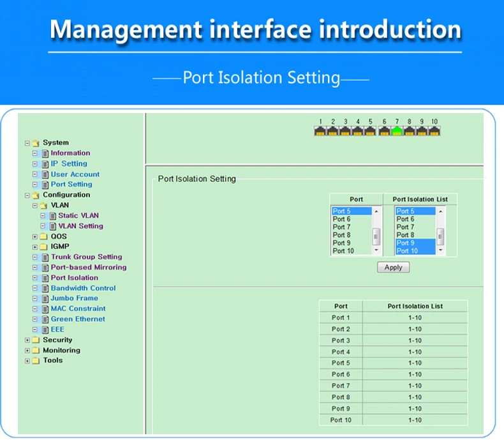Expand the Security tree node
This screenshot has width=504, height=447.
tap(27, 340)
